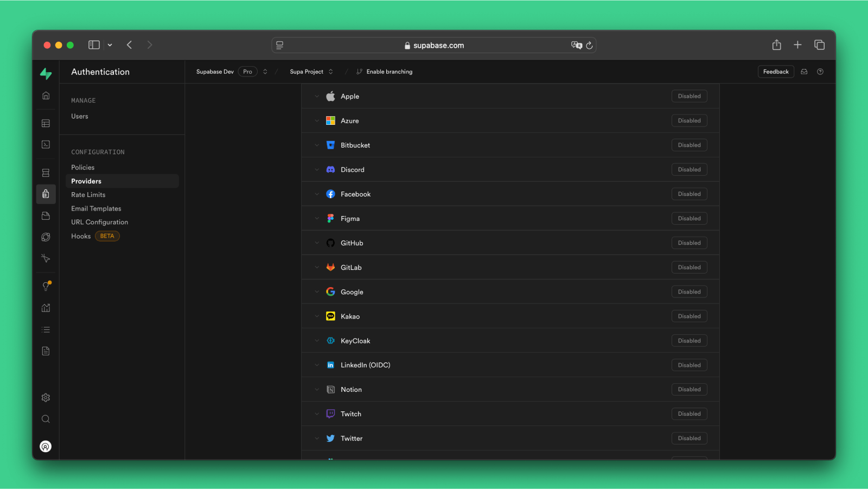The image size is (868, 489).
Task: Open the Edge Functions icon
Action: coord(46,237)
